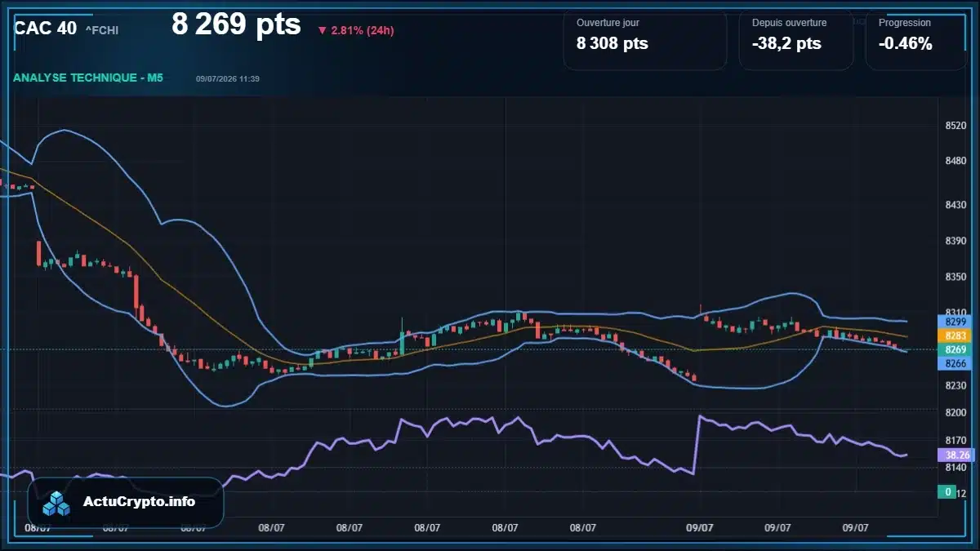Click the ActuCrypto.info cube logo icon
The width and height of the screenshot is (980, 551).
pyautogui.click(x=56, y=503)
